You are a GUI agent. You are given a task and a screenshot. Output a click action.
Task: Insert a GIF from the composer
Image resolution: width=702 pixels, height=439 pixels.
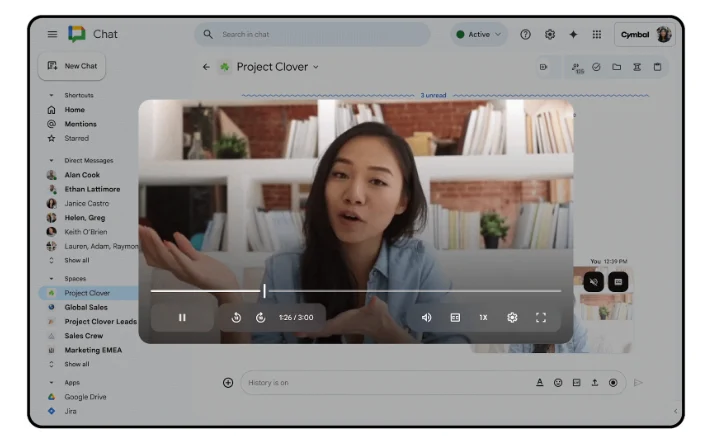(577, 383)
